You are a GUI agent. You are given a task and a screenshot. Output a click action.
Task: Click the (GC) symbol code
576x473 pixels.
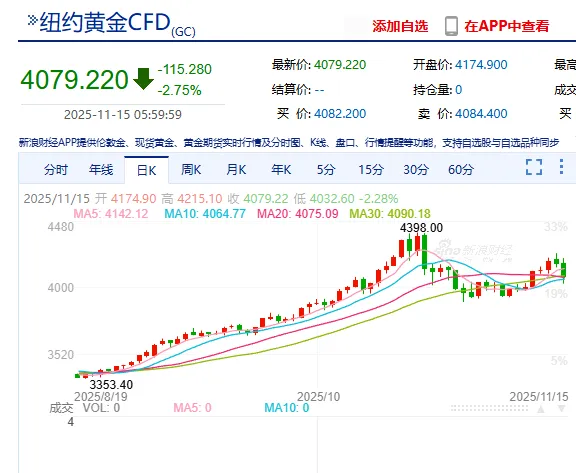[x=183, y=32]
